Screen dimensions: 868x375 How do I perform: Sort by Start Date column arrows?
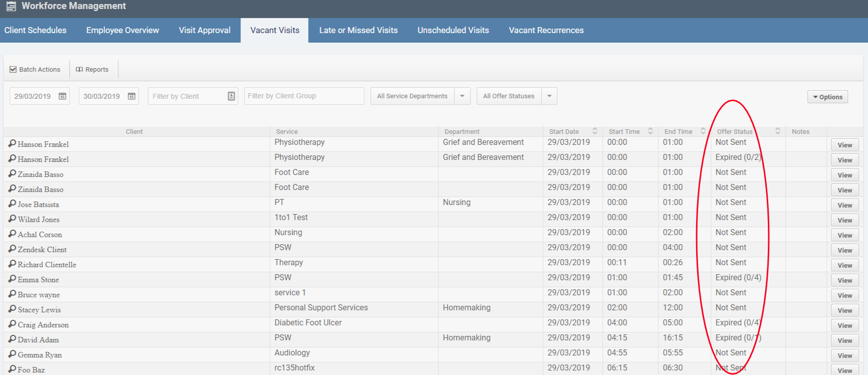[x=595, y=131]
